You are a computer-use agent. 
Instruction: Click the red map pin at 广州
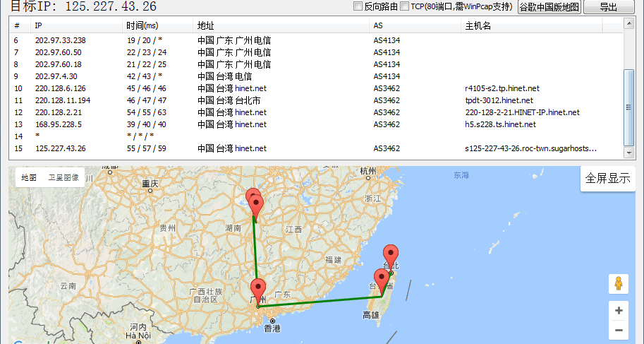click(x=258, y=291)
